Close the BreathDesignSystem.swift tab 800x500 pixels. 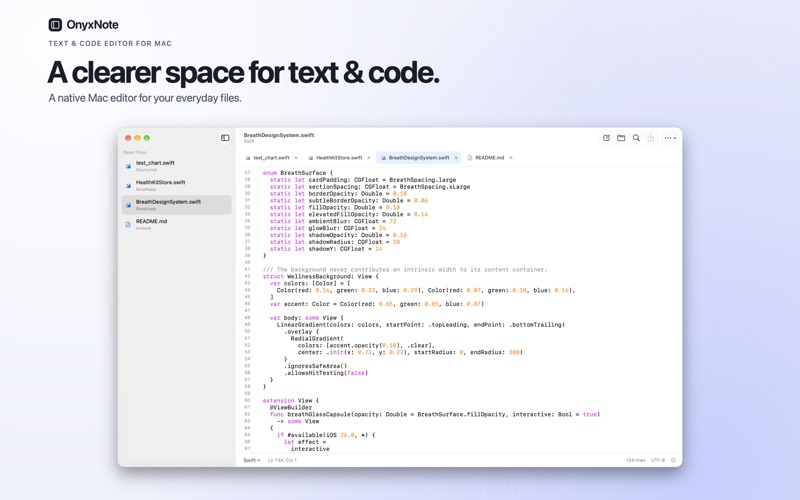(456, 158)
